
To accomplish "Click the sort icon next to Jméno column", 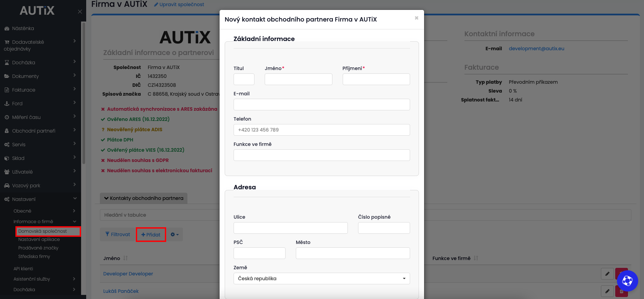I will (x=126, y=258).
